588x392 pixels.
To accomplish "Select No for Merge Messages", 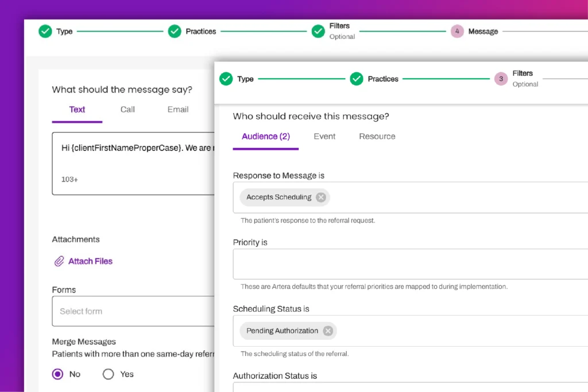I will pyautogui.click(x=57, y=374).
